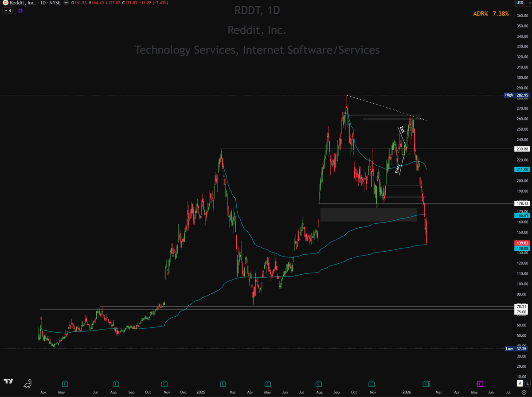The image size is (532, 397).
Task: Open chart settings gear icon
Action: tap(524, 392)
